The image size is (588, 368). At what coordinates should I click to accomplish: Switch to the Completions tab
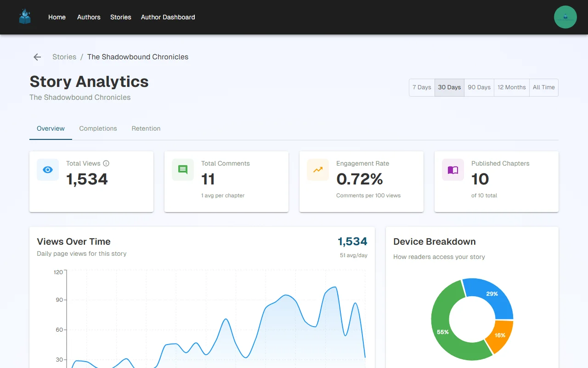pos(98,128)
